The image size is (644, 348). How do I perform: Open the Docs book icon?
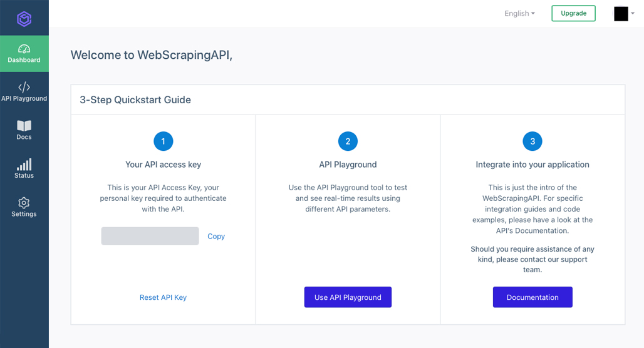(24, 126)
